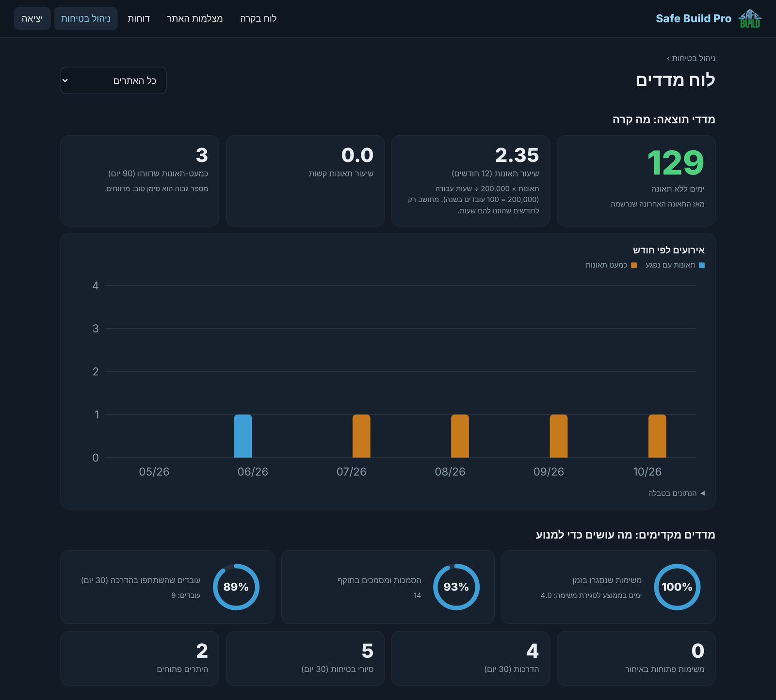The height and width of the screenshot is (700, 776).
Task: Click the לוח מדדים page heading
Action: [676, 80]
